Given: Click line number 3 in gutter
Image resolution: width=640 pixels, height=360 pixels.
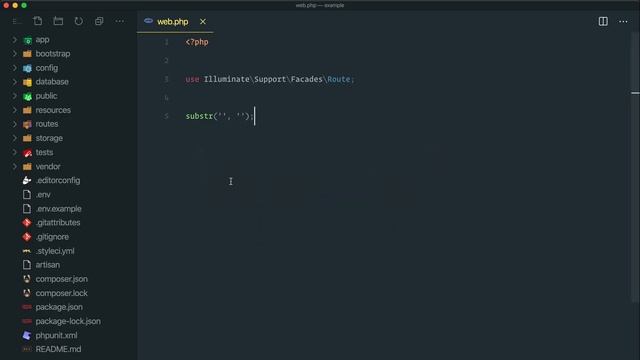Looking at the screenshot, I should [166, 79].
